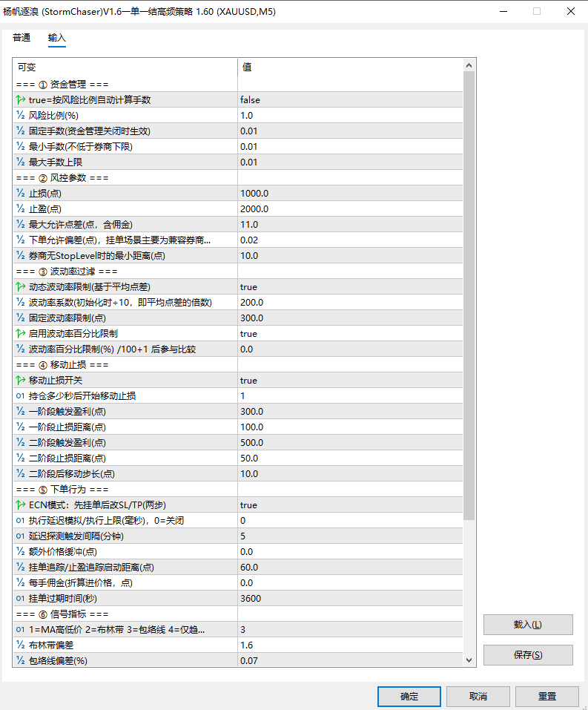Click the double-type icon beside 止损(点)
Viewport: 588px width, 710px height.
pyautogui.click(x=20, y=193)
